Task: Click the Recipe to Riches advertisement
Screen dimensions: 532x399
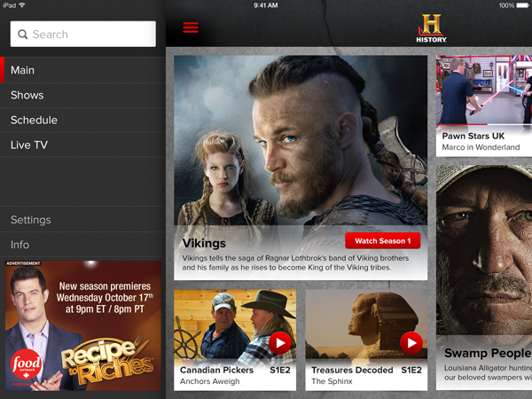Action: (x=83, y=325)
